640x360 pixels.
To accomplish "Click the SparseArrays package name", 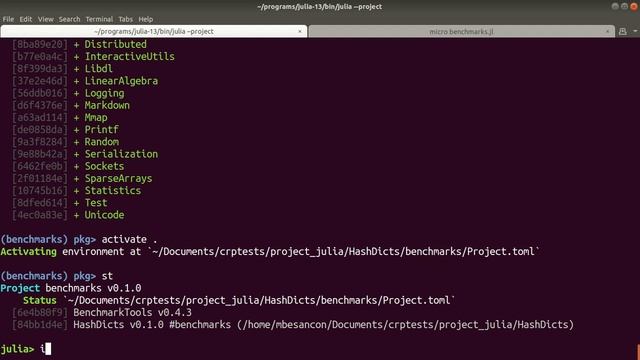I will point(118,178).
